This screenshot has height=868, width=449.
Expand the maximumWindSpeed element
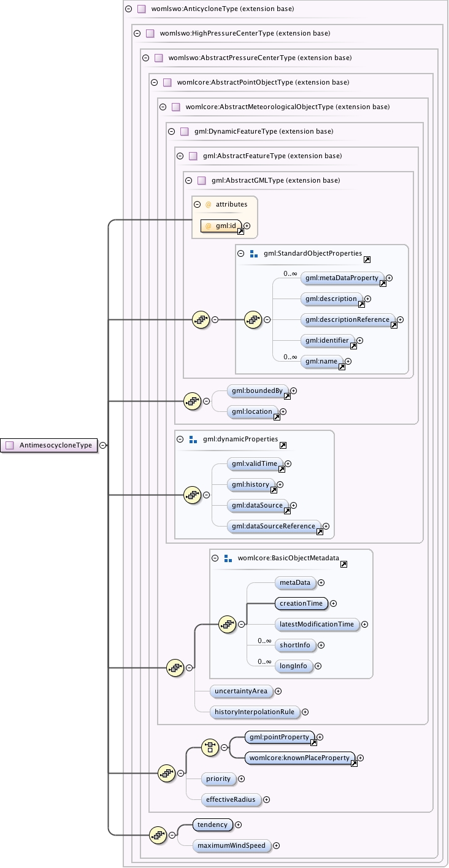(x=277, y=845)
